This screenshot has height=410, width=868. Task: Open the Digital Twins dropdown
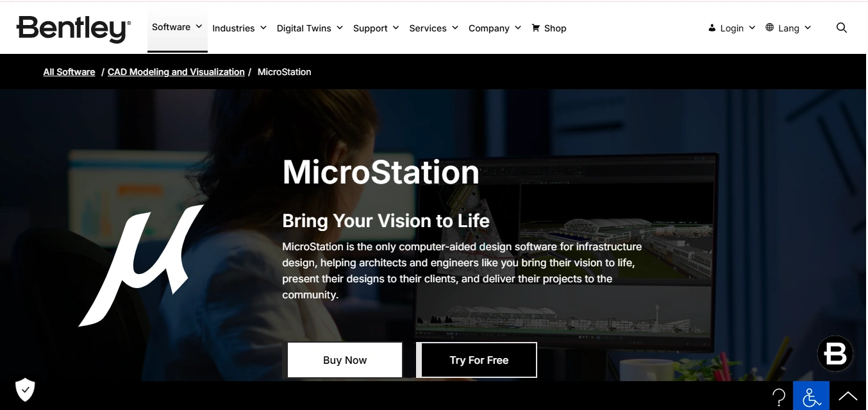[x=310, y=28]
